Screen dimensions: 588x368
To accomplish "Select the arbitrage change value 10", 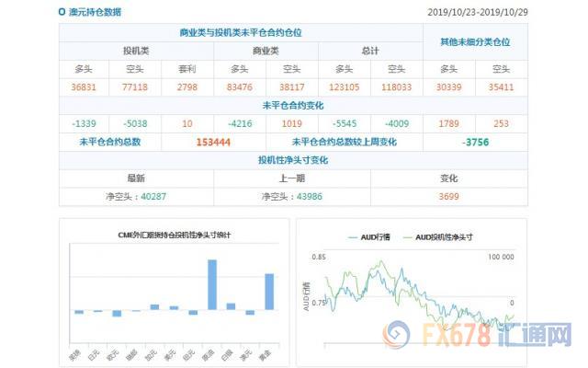I will [187, 123].
